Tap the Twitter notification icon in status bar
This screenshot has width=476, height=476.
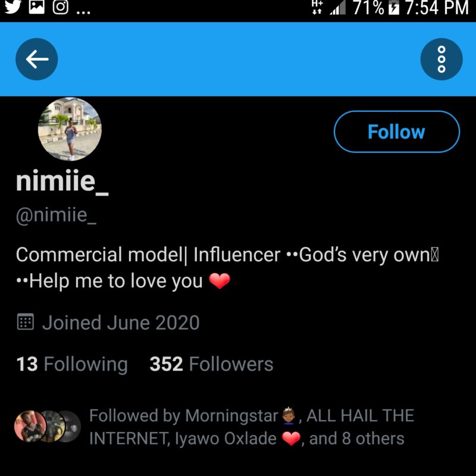click(x=12, y=7)
